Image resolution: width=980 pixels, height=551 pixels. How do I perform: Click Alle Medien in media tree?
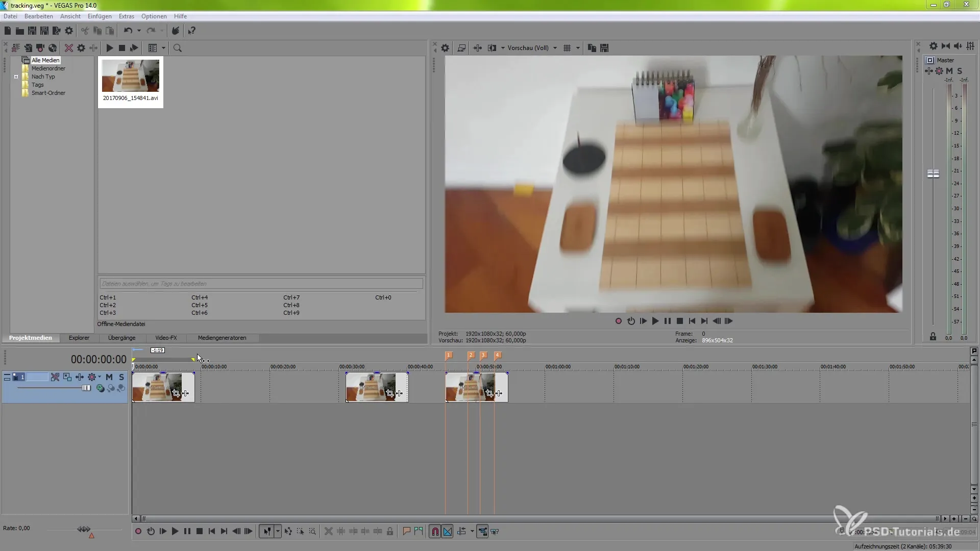tap(45, 60)
